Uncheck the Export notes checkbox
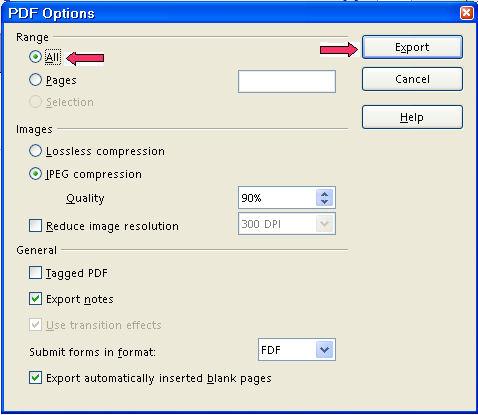 (35, 299)
